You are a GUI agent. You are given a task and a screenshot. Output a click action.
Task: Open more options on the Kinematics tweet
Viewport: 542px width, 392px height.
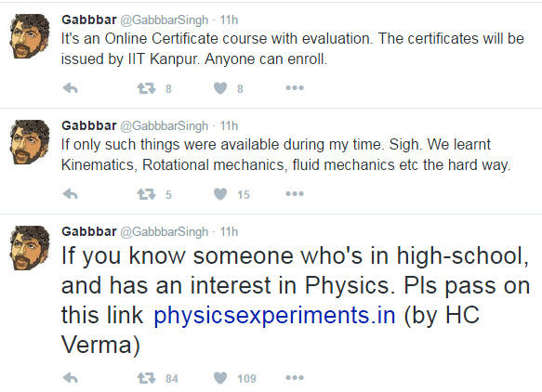pos(295,194)
